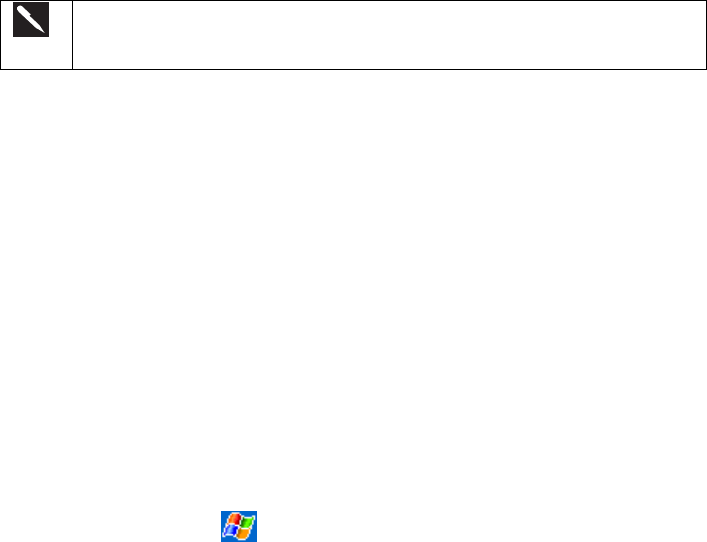Tap the white pen on black square
The image size is (707, 542).
click(31, 19)
